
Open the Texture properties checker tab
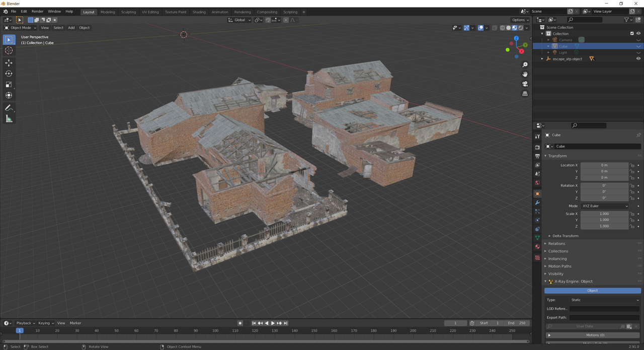[x=537, y=257]
